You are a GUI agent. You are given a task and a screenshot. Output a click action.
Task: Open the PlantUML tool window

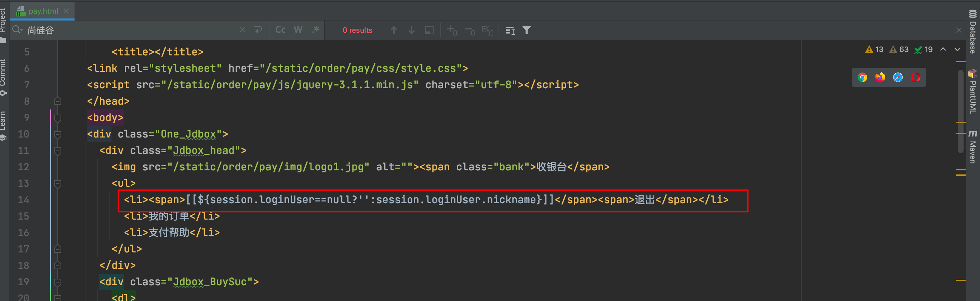point(973,92)
